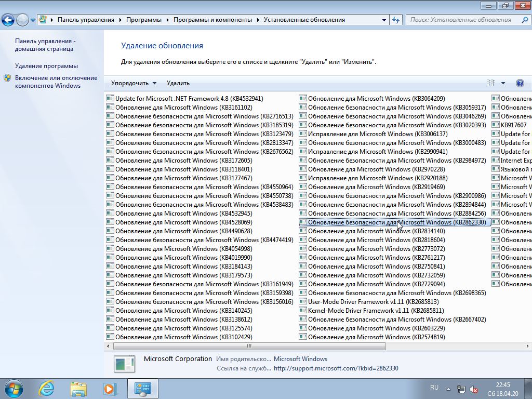
Task: Click icon of User-Mode Driver Framework KB2685813
Action: pyautogui.click(x=303, y=301)
